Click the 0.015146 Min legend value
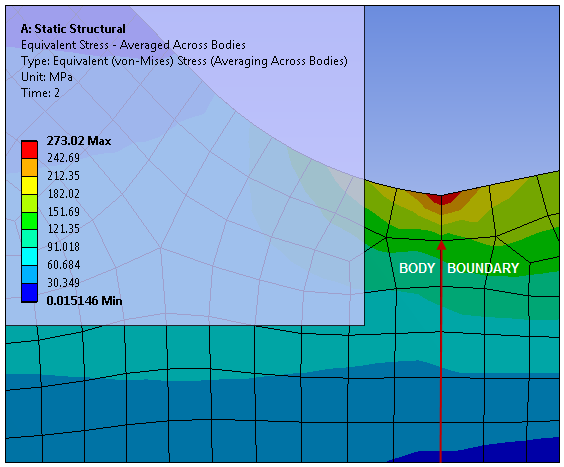This screenshot has height=467, width=564. click(x=84, y=300)
